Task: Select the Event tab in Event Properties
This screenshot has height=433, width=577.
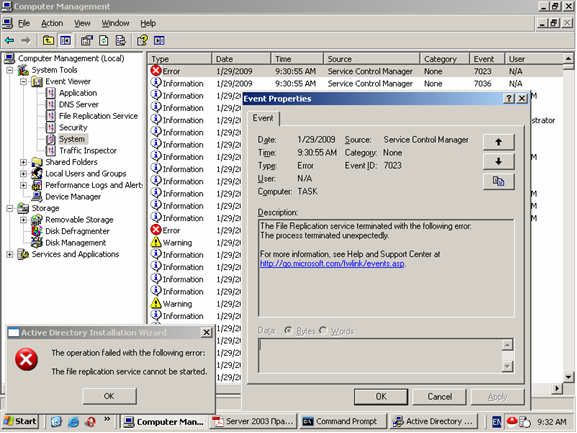Action: [x=263, y=118]
